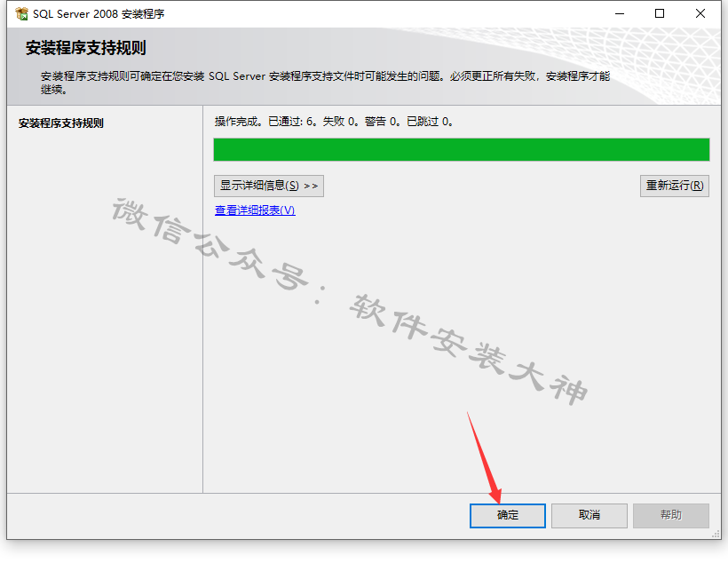Open the 查看详细报表(V) link

coord(255,210)
